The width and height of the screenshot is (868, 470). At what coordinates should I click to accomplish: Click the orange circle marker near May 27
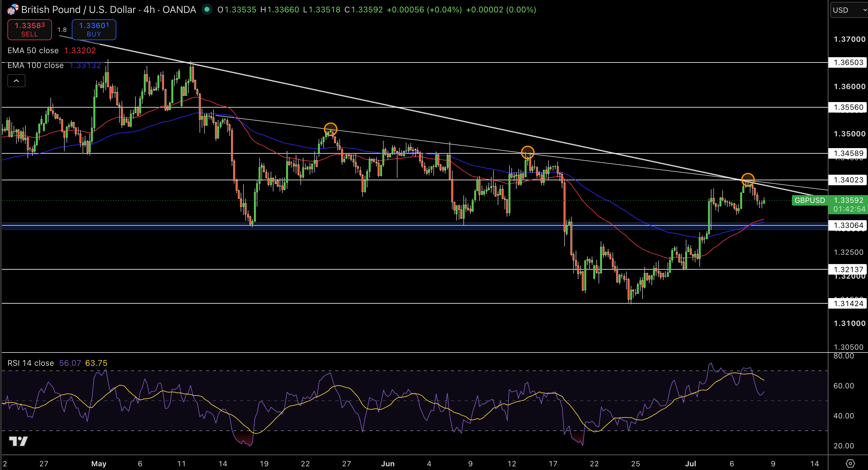click(331, 129)
